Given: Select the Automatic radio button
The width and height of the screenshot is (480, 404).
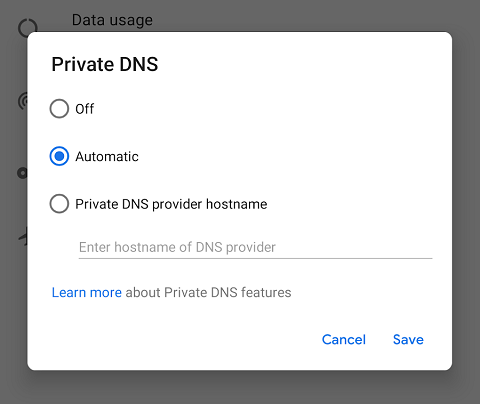Looking at the screenshot, I should [59, 156].
